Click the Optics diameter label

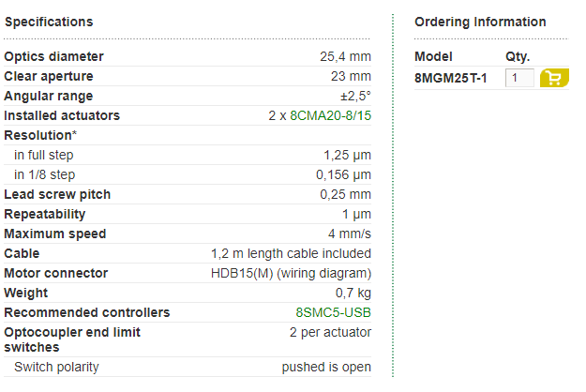(x=53, y=56)
